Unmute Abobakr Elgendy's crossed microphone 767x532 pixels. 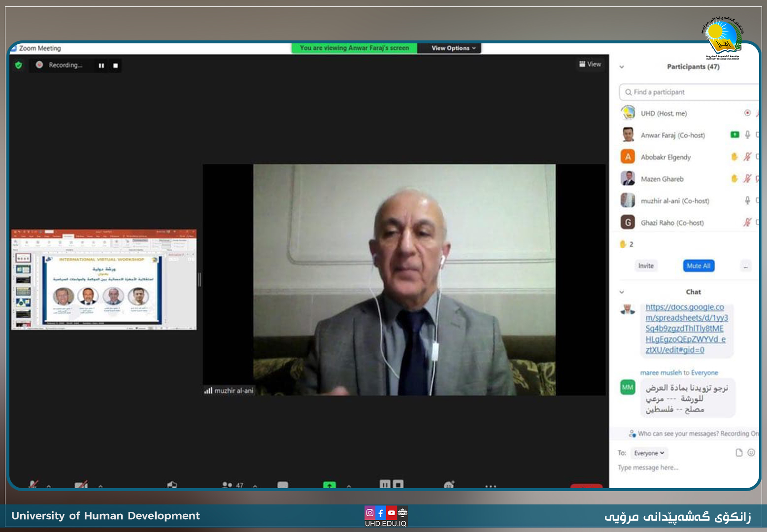pyautogui.click(x=747, y=157)
